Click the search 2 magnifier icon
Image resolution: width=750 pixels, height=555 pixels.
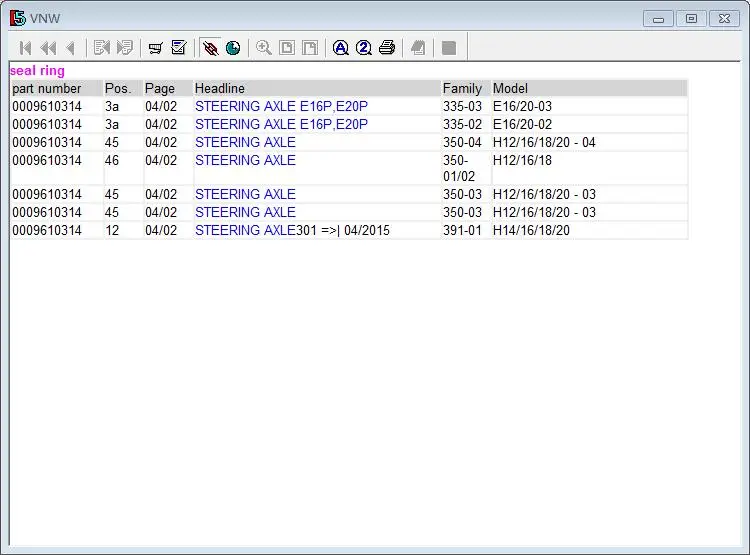364,48
